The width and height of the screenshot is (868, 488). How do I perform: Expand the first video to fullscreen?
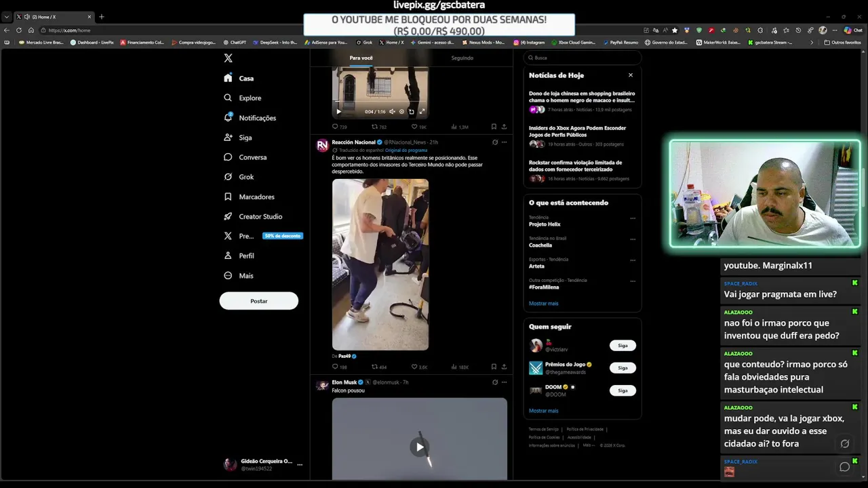[422, 112]
